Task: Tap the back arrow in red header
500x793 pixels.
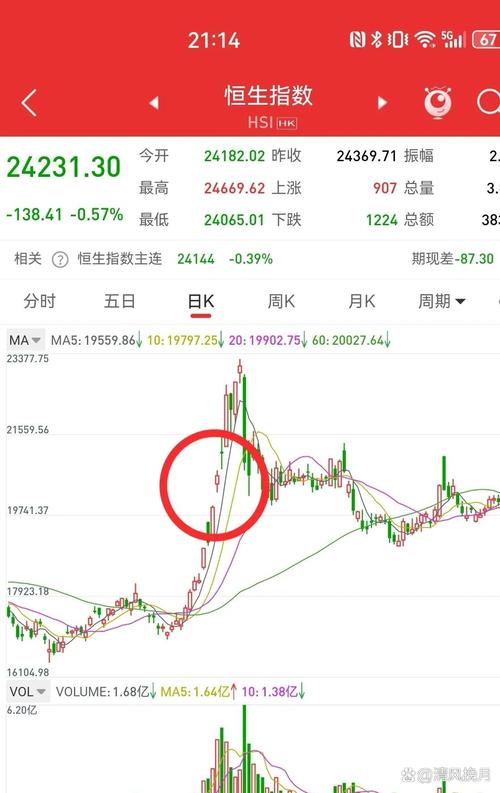Action: (29, 103)
